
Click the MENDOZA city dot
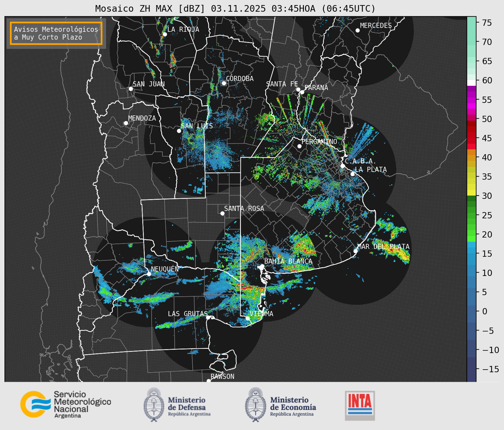126,123
